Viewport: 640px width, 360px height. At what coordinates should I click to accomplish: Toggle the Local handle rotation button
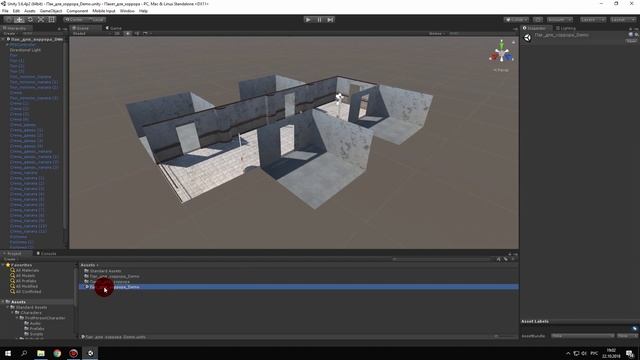tap(95, 20)
